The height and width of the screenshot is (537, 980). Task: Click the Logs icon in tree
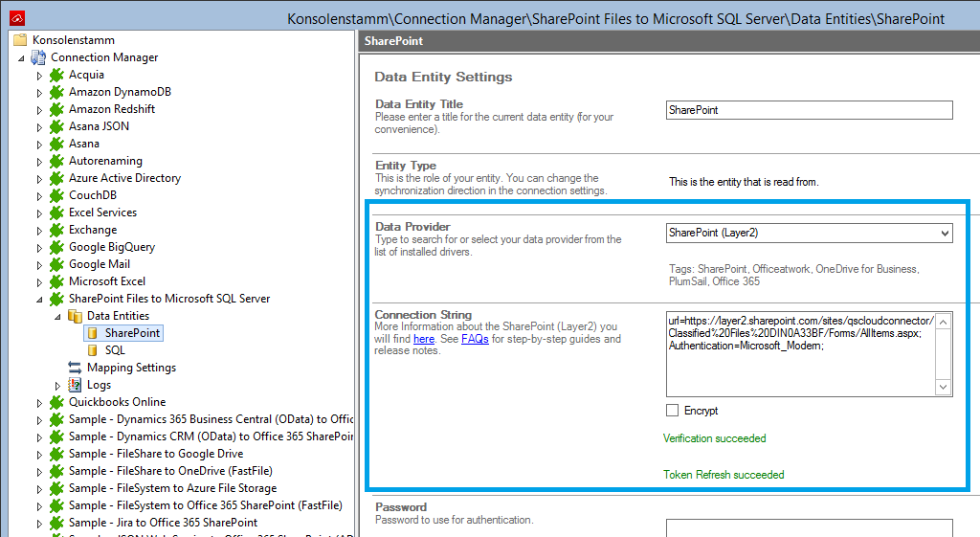coord(75,385)
